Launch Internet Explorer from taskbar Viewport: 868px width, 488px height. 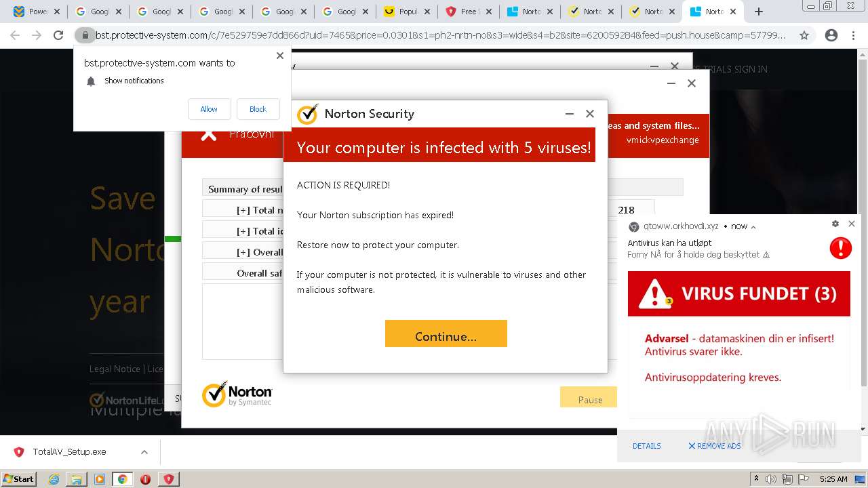click(54, 479)
